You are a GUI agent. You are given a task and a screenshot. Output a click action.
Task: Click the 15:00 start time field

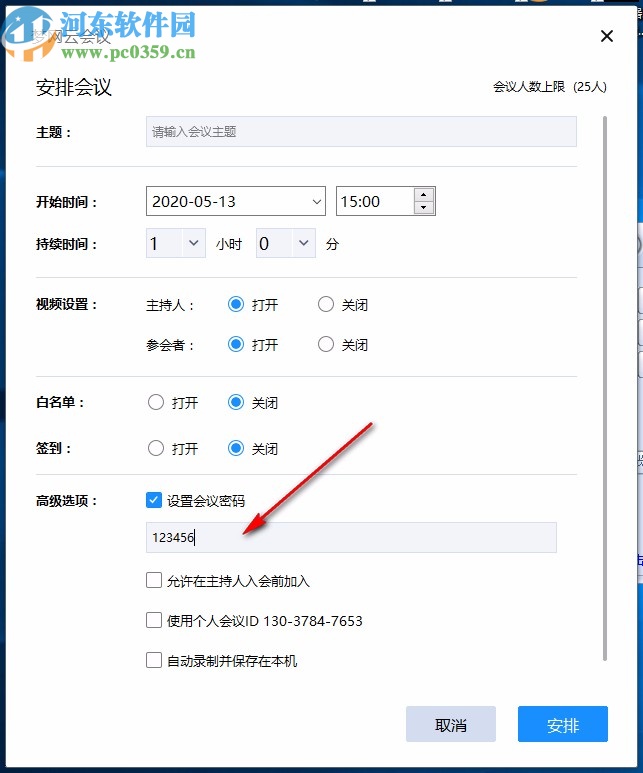point(375,201)
